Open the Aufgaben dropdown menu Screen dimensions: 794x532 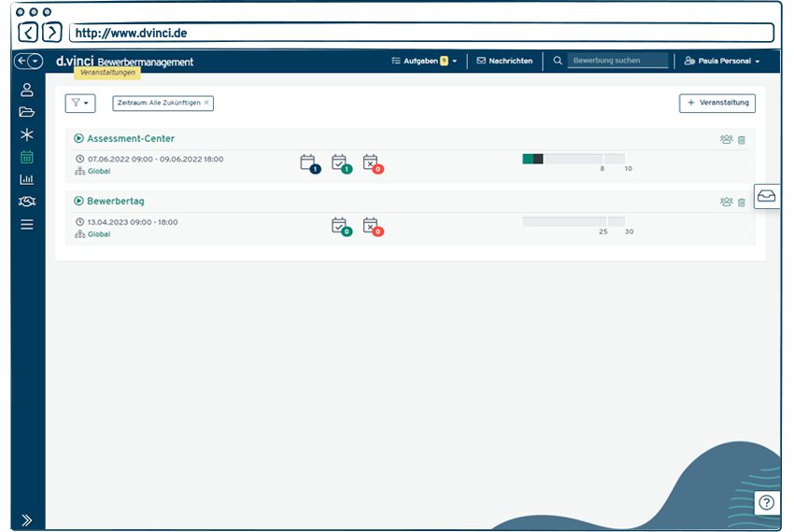point(424,61)
